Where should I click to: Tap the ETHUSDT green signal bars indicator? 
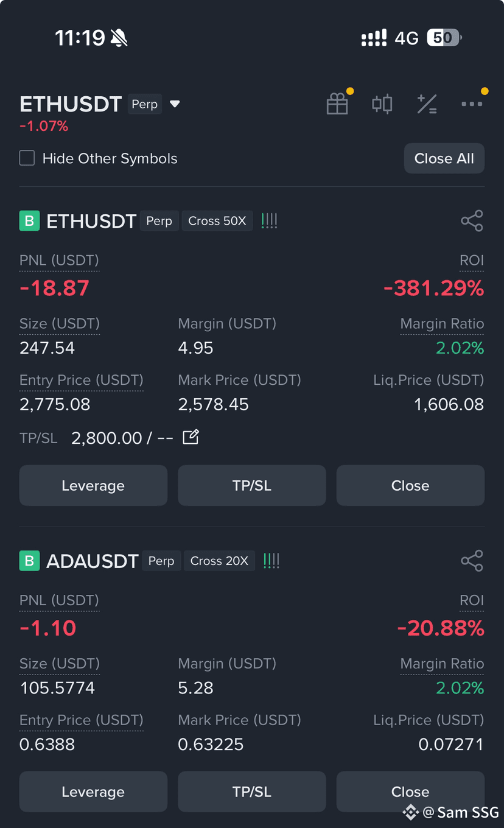tap(269, 221)
